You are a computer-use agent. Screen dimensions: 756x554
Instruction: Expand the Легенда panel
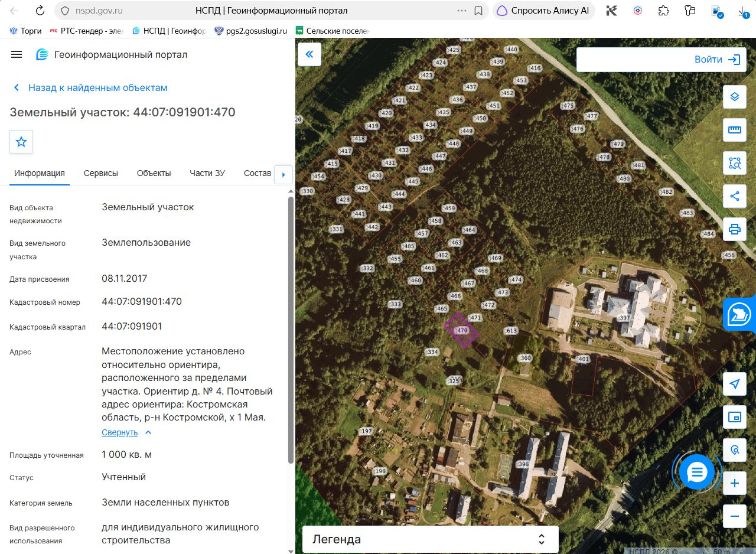[x=430, y=539]
